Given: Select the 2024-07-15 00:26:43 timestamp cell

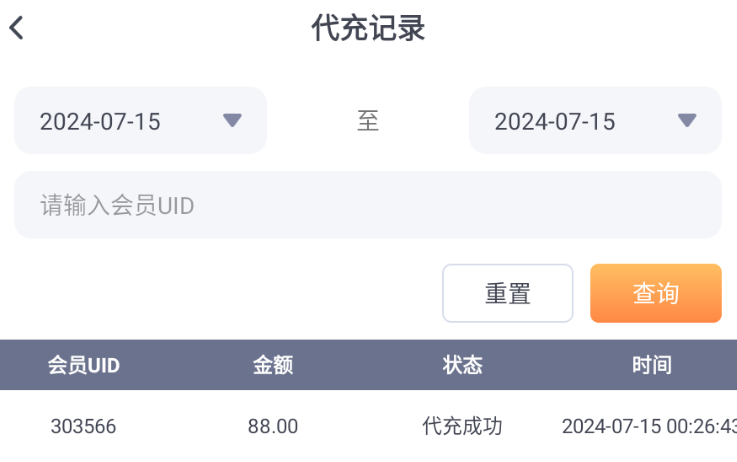Looking at the screenshot, I should point(650,426).
